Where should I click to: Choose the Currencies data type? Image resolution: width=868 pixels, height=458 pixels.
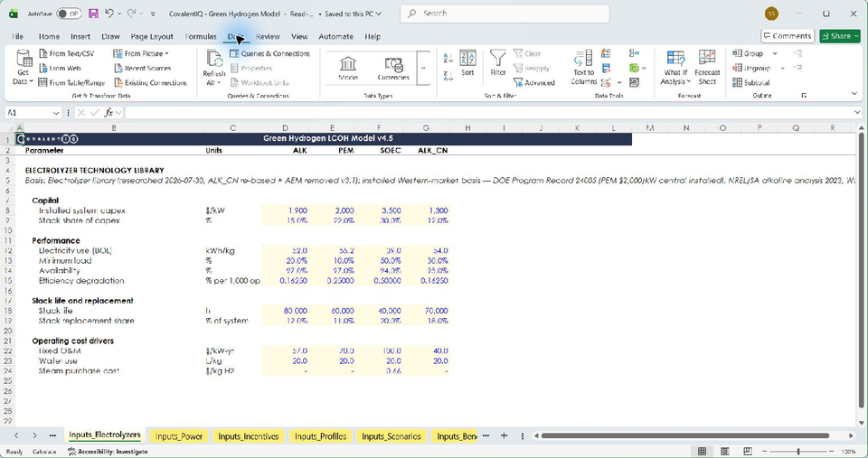(x=393, y=68)
